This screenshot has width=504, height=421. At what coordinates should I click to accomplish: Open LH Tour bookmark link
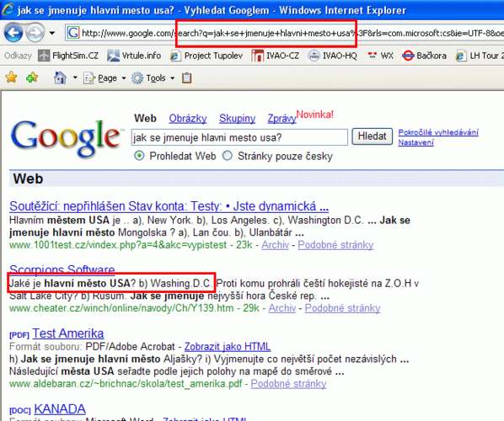click(x=480, y=56)
